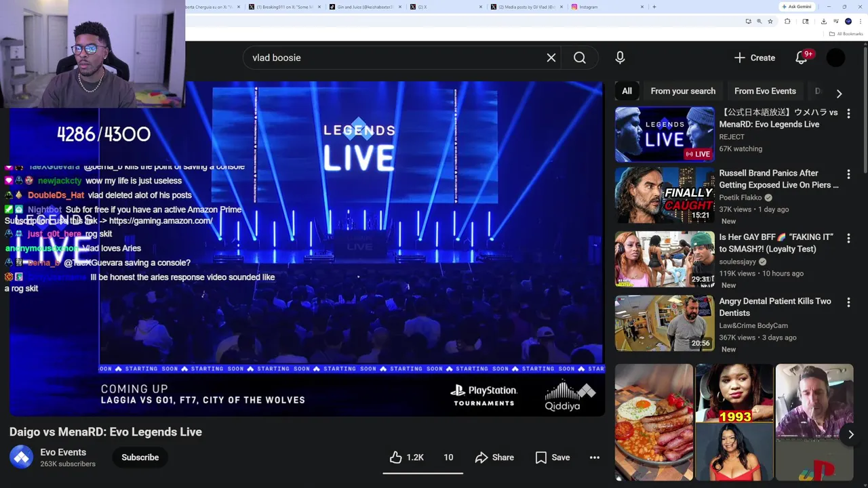Click 'Daigo vs MenaRD: Evo Legends Live' title
The image size is (868, 488).
click(106, 432)
